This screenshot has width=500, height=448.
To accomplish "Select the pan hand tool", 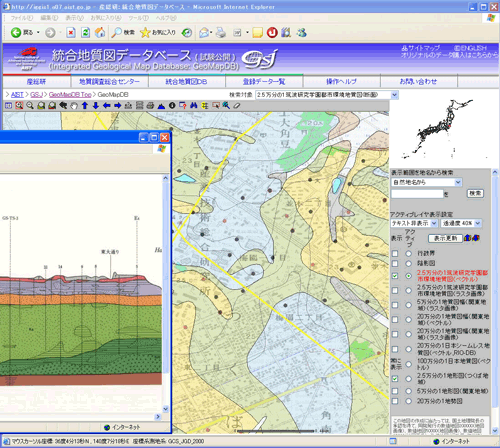I will coord(74,106).
